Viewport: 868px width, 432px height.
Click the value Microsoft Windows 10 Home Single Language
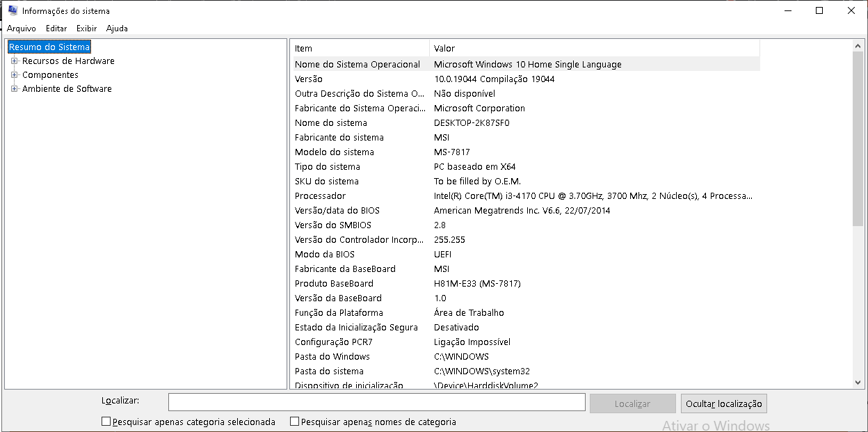coord(528,64)
